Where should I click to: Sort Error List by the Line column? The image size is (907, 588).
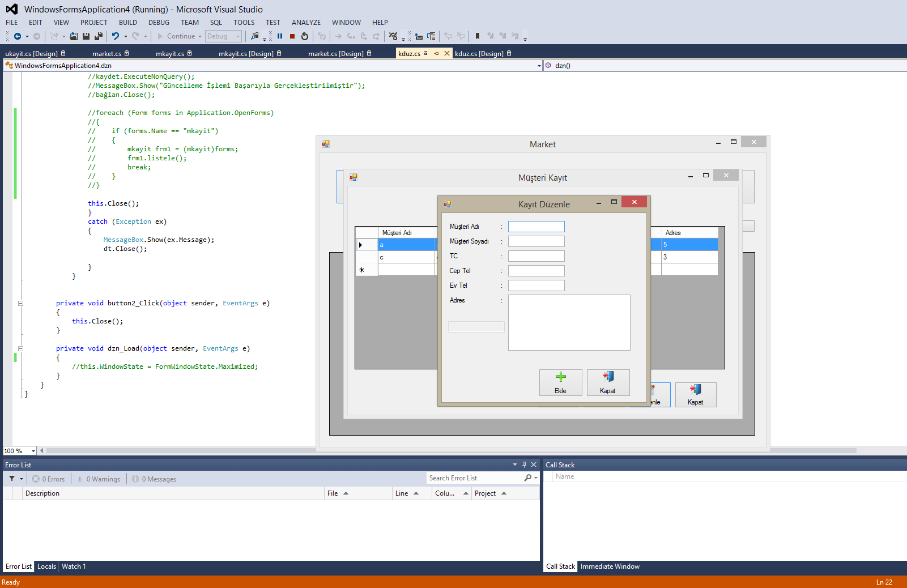coord(412,493)
